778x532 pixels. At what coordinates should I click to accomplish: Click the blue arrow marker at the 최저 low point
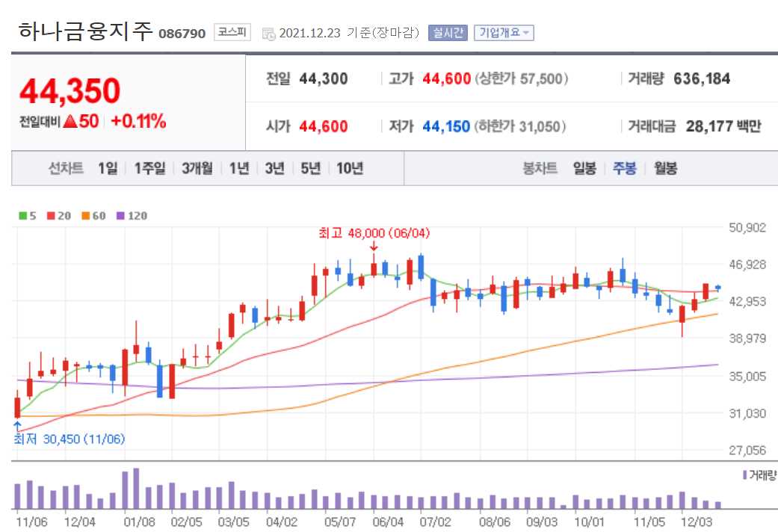click(16, 424)
